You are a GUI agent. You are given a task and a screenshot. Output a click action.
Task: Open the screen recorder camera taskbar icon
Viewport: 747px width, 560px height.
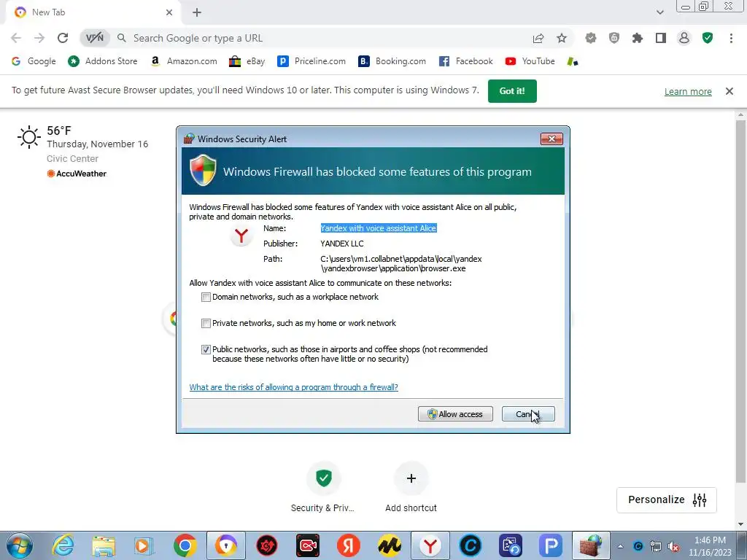coord(308,545)
